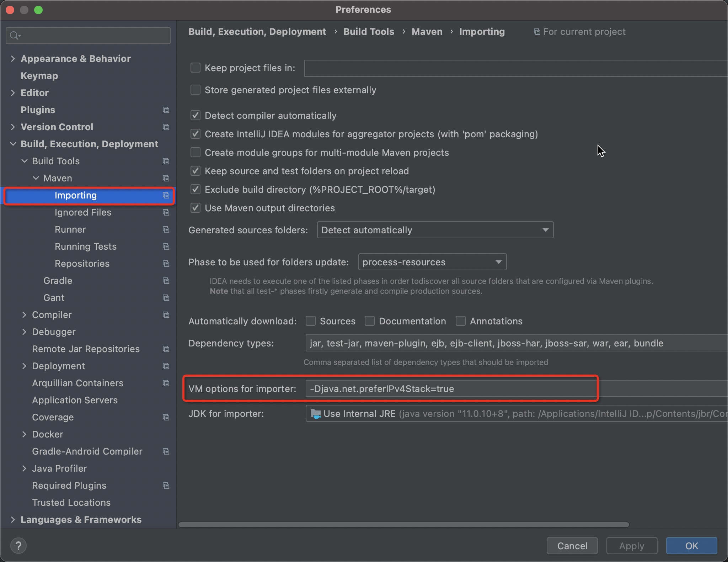The image size is (728, 562).
Task: Open the 'Generated sources folders' dropdown
Action: coord(545,230)
